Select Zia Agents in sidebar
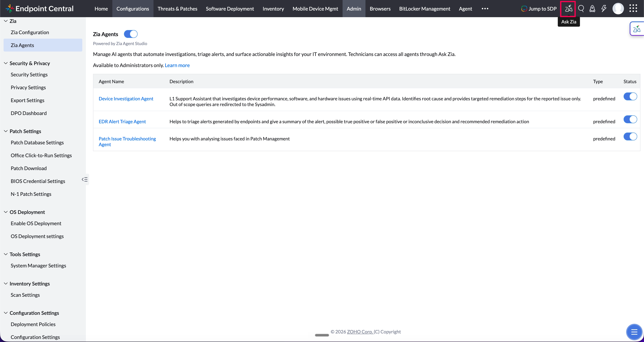 coord(43,45)
